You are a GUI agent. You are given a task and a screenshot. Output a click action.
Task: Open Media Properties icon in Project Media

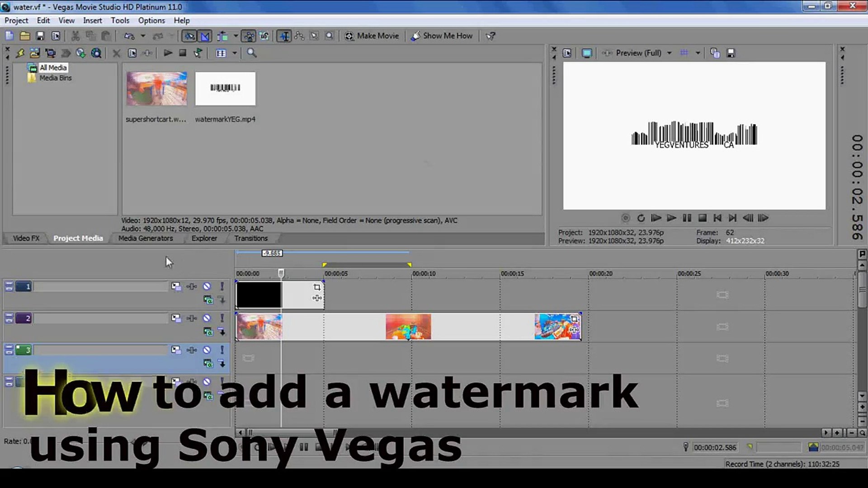pos(132,53)
